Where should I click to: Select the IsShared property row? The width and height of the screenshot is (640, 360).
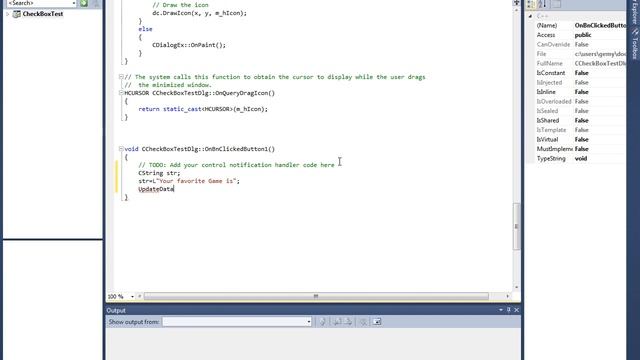pyautogui.click(x=581, y=120)
